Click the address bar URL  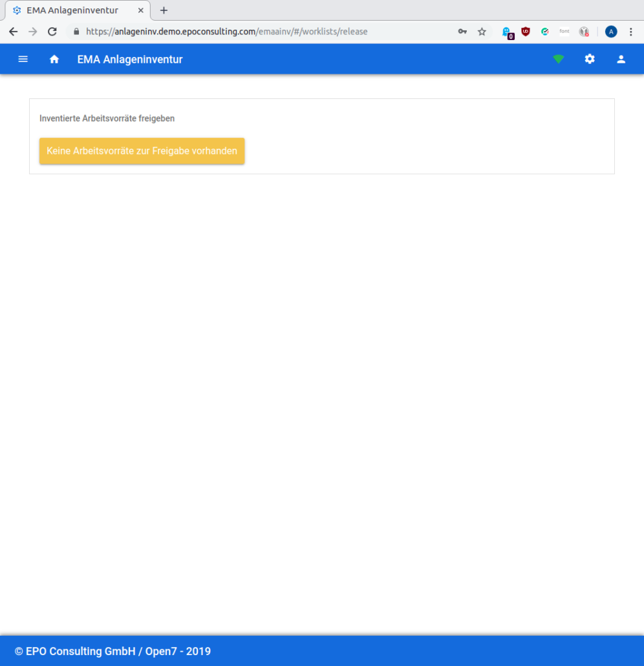pos(226,32)
